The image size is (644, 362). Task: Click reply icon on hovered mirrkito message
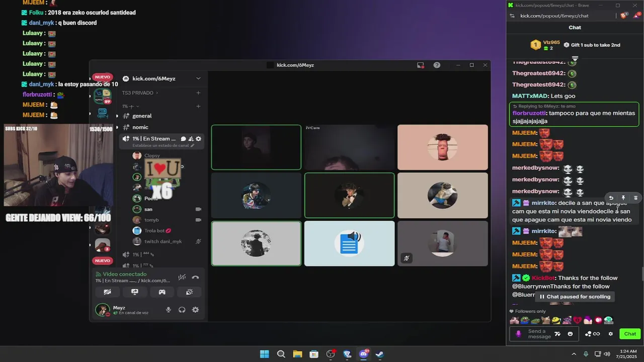611,198
